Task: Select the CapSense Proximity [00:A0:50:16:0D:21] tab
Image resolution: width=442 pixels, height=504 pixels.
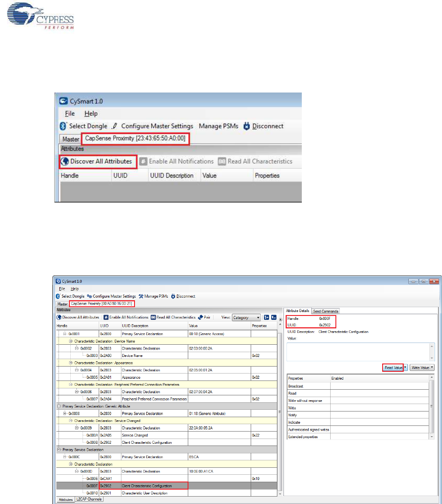Action: pyautogui.click(x=102, y=303)
